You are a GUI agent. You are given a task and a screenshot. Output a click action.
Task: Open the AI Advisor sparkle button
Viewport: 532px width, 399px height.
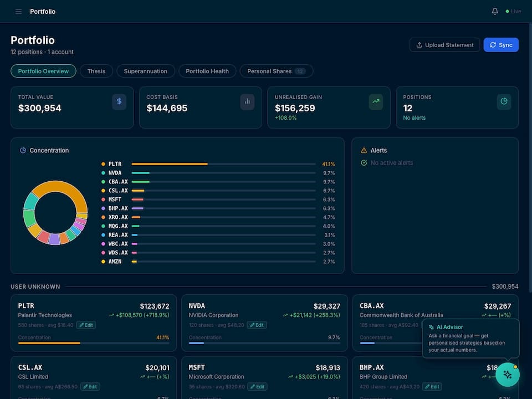point(508,375)
